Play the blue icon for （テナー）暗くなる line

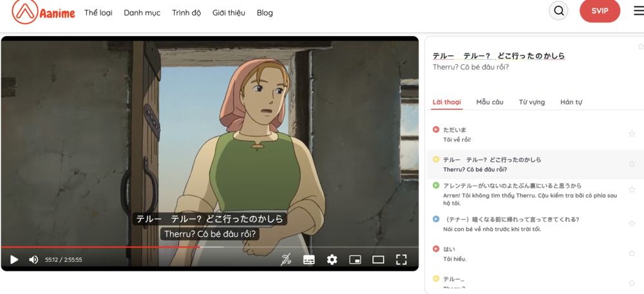coord(436,219)
